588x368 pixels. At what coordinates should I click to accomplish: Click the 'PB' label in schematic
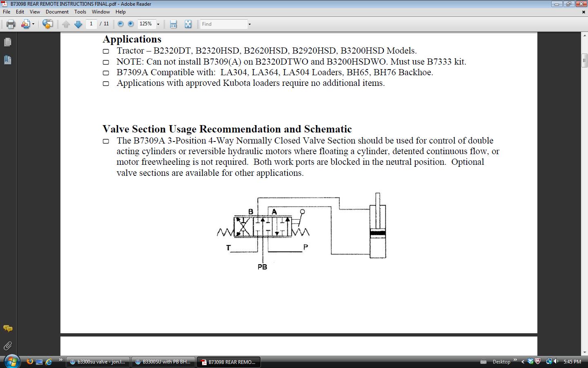point(262,267)
